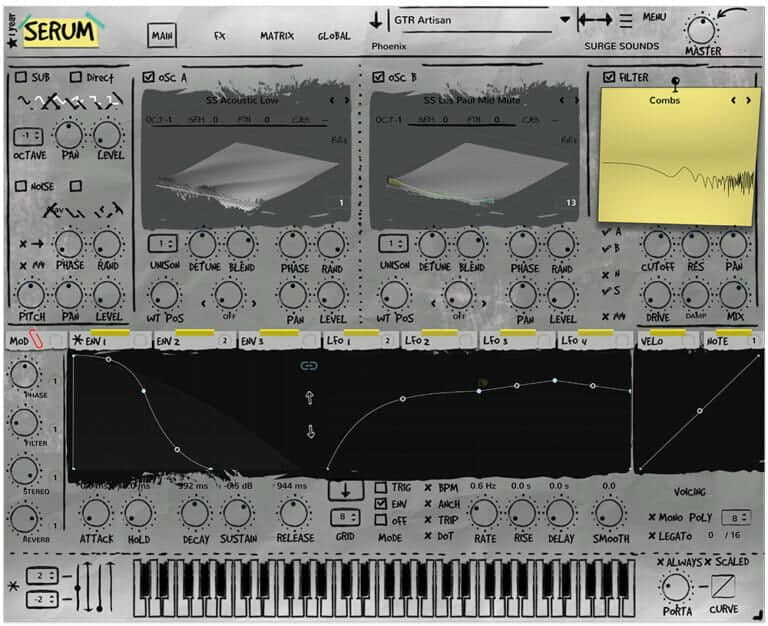The height and width of the screenshot is (626, 768).
Task: Click next filter type arrow beside Combs
Action: coord(748,100)
